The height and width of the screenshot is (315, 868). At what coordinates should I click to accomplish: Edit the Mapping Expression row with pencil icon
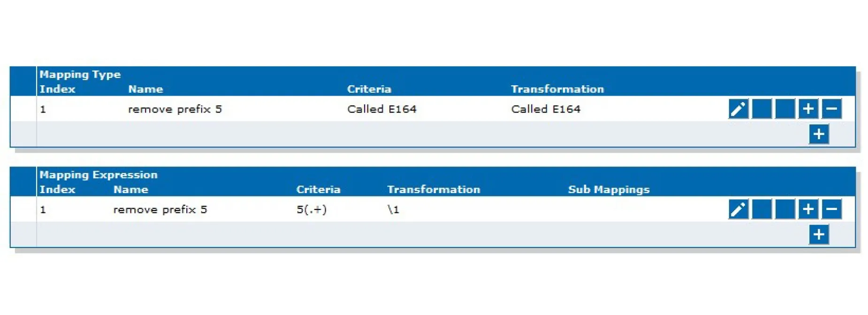coord(738,209)
